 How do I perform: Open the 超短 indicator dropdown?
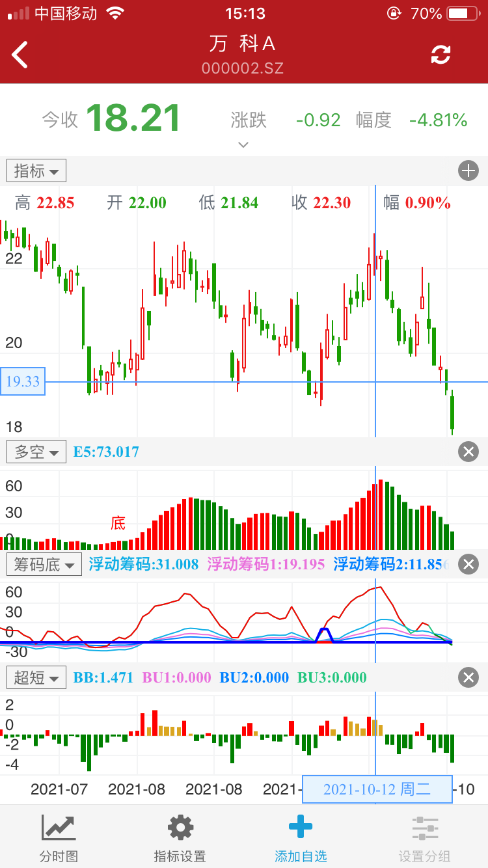[x=36, y=677]
